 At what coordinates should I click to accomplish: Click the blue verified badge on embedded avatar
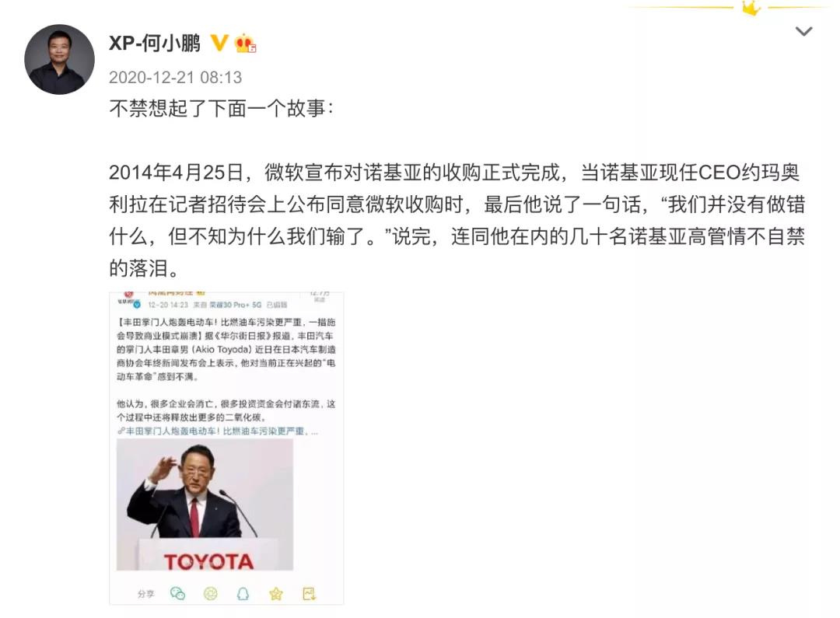pyautogui.click(x=137, y=305)
